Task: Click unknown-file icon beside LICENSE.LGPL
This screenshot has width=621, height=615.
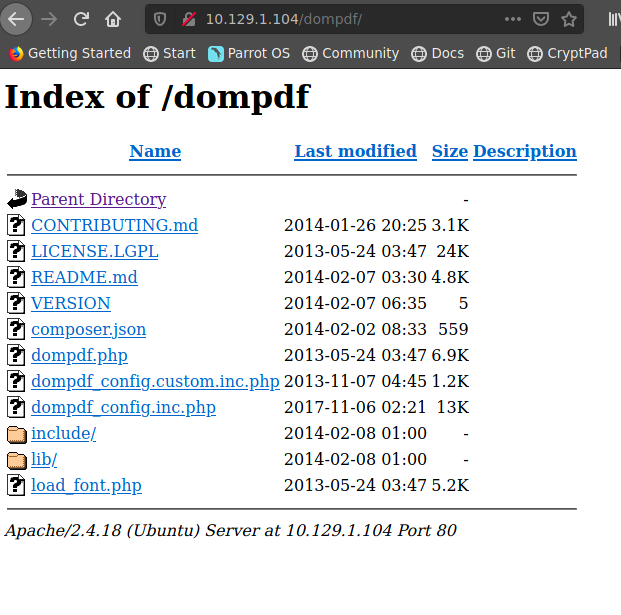Action: [16, 251]
